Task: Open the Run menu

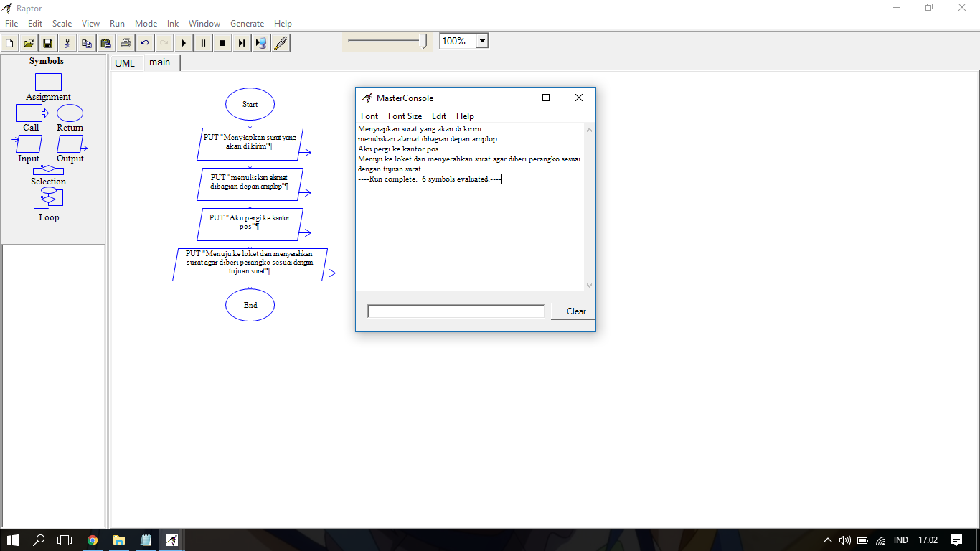Action: click(117, 24)
